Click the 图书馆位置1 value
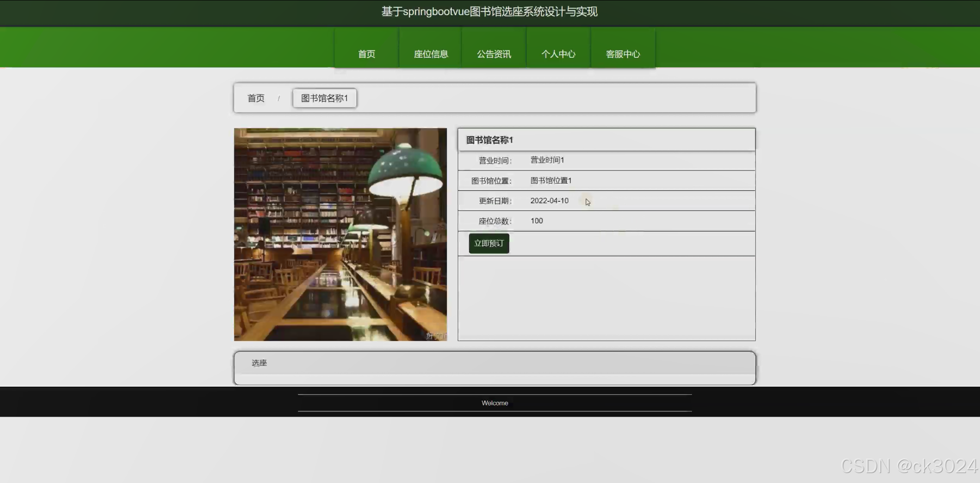Image resolution: width=980 pixels, height=483 pixels. pyautogui.click(x=551, y=181)
